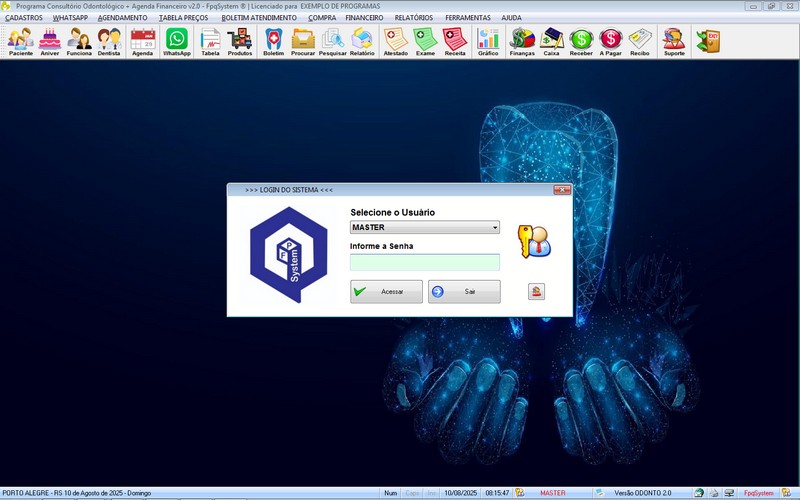Close the Login do Sistema dialog
This screenshot has width=800, height=500.
563,189
